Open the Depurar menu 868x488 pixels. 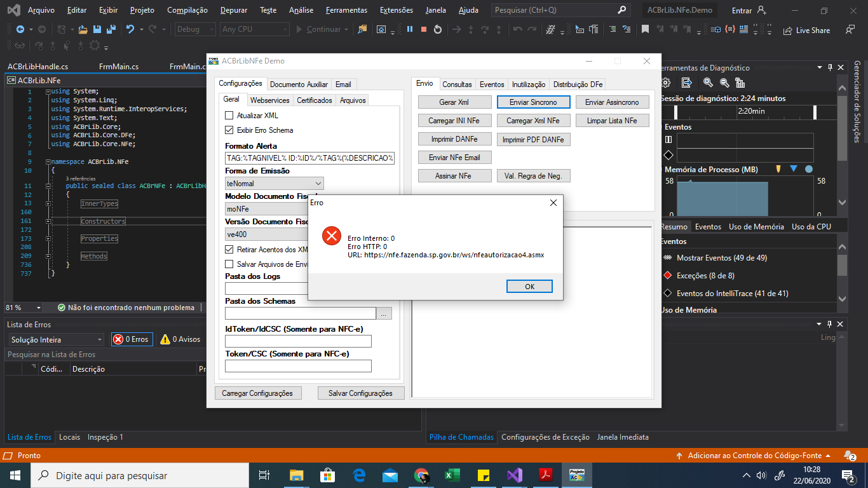pos(234,10)
